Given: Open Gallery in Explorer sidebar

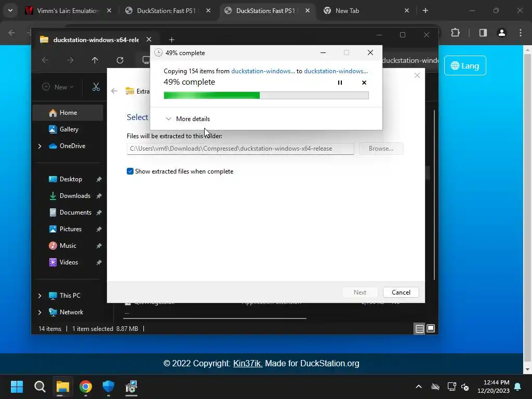Looking at the screenshot, I should click(68, 129).
